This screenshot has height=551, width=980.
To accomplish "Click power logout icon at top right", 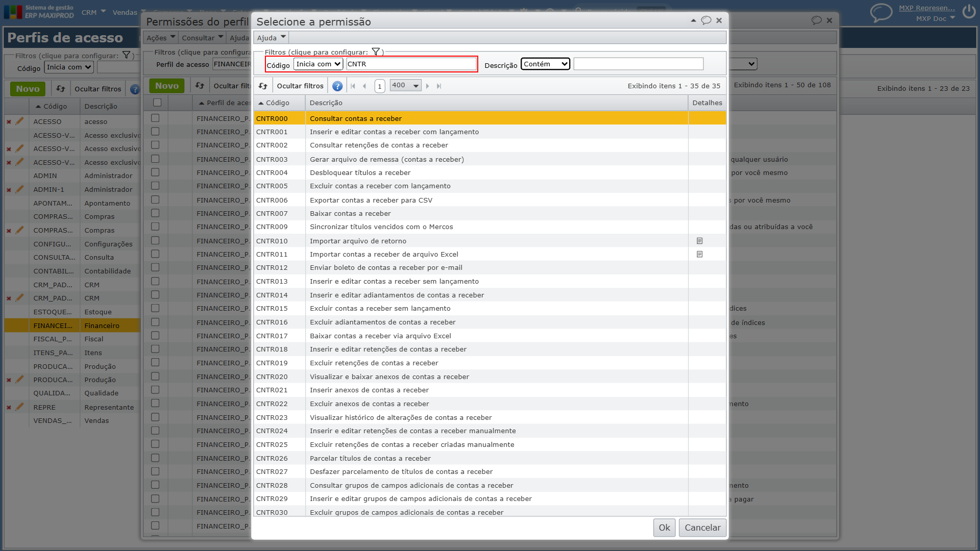I will [x=969, y=11].
